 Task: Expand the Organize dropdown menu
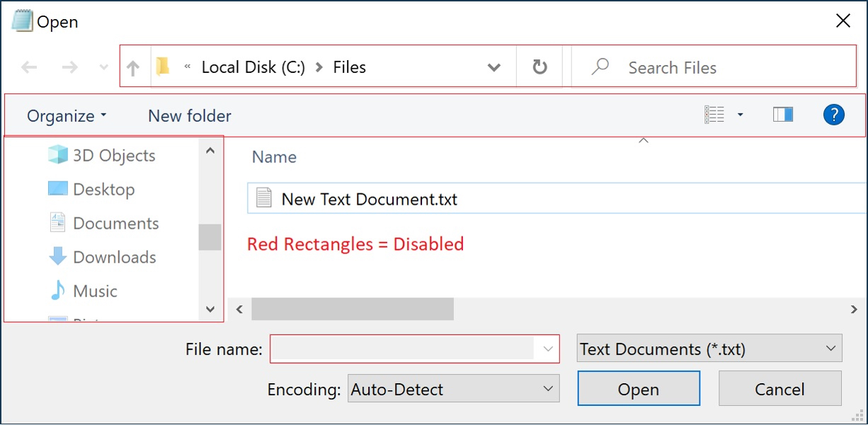(67, 115)
